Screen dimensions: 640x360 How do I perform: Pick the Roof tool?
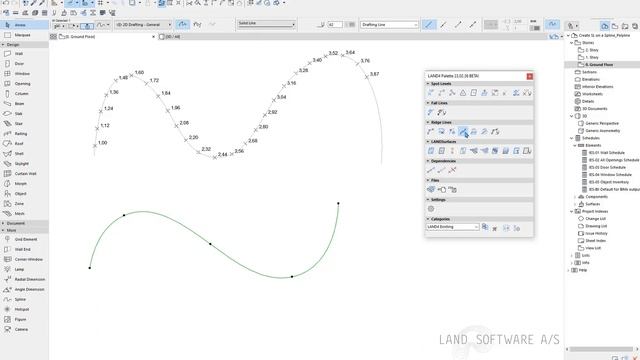(x=24, y=144)
